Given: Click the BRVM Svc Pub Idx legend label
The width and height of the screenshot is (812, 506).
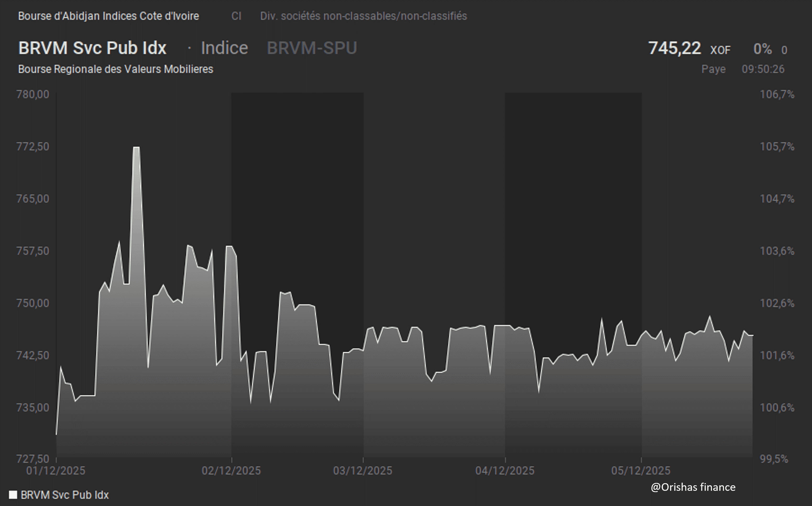Looking at the screenshot, I should coord(64,495).
